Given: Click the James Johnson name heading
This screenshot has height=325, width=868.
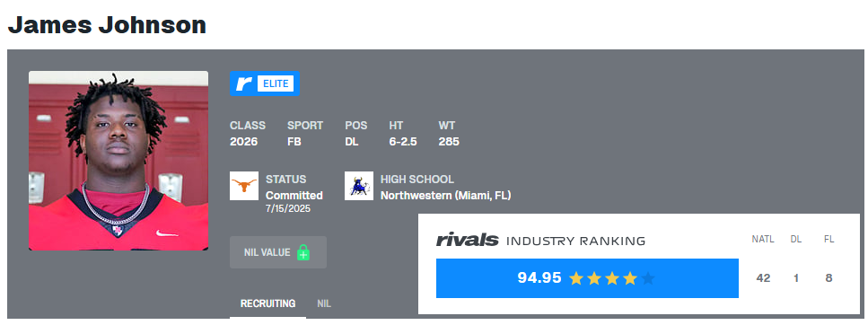Looking at the screenshot, I should tap(107, 25).
